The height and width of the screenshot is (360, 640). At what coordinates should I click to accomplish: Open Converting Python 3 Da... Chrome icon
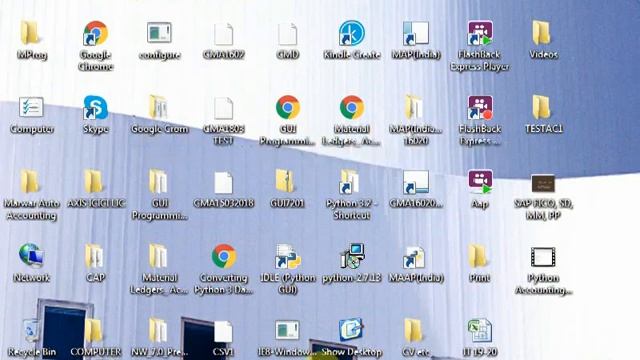pos(223,256)
